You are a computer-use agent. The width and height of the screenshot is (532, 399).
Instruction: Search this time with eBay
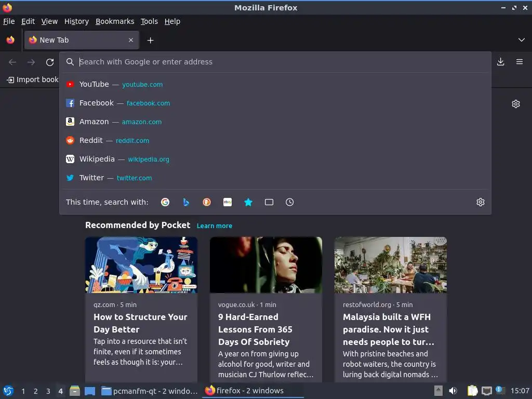coord(228,202)
